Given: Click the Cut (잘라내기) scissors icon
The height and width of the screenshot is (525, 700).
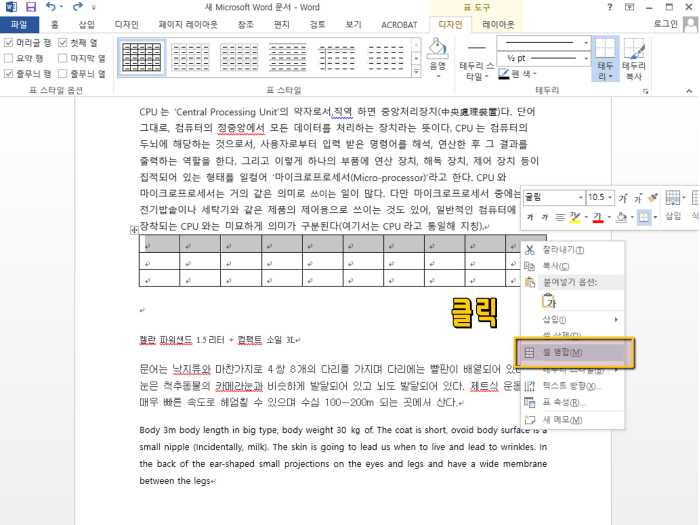Looking at the screenshot, I should tap(529, 250).
